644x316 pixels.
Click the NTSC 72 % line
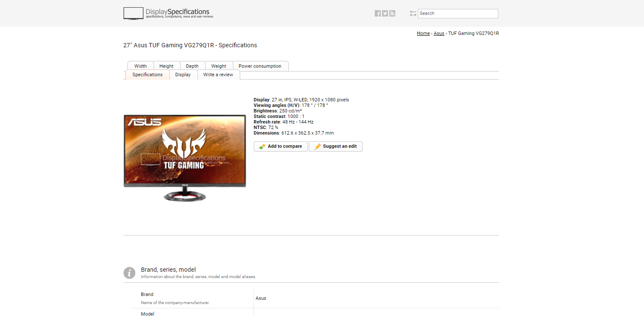266,127
